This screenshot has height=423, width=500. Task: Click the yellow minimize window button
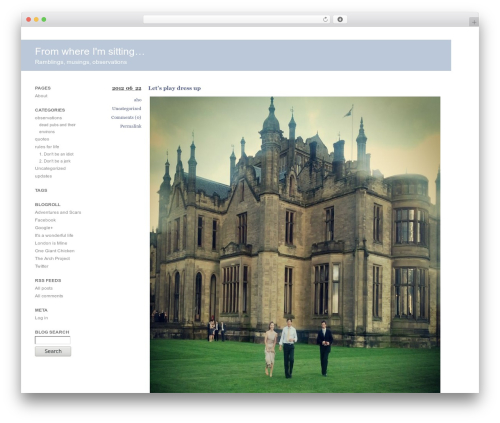click(x=36, y=19)
